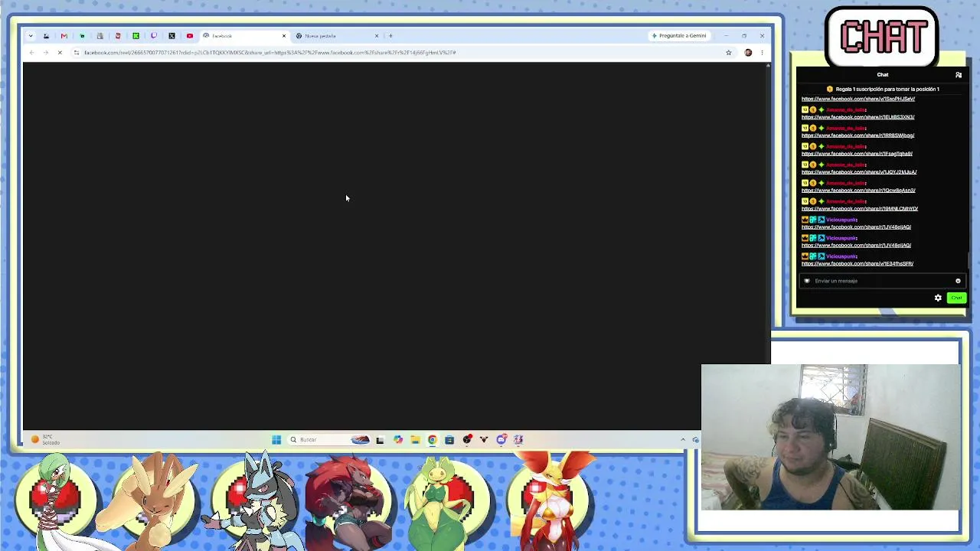Open a new browser tab
This screenshot has width=980, height=551.
tap(390, 36)
